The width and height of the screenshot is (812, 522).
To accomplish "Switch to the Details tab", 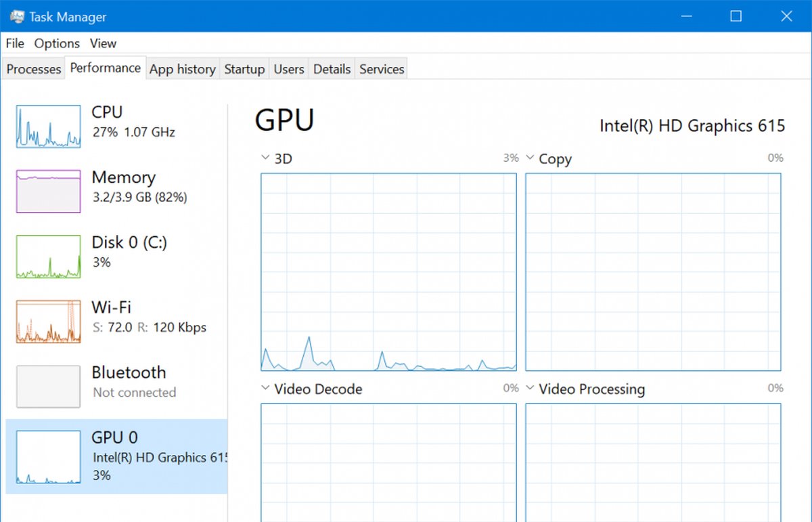I will coord(332,68).
